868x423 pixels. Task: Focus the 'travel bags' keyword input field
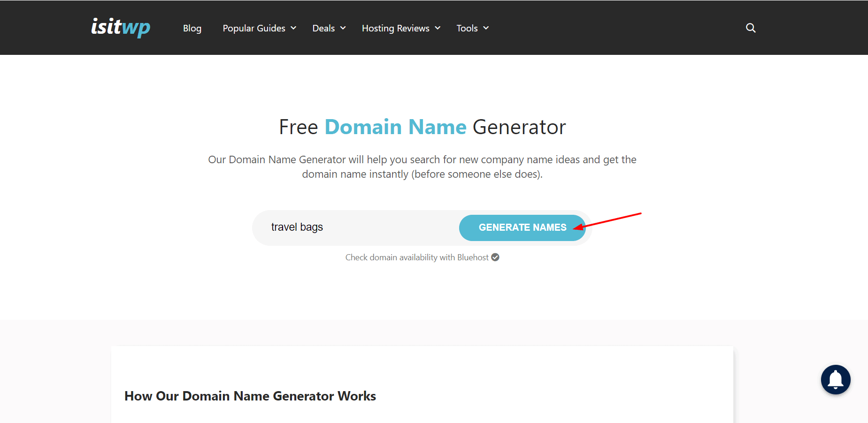(357, 227)
